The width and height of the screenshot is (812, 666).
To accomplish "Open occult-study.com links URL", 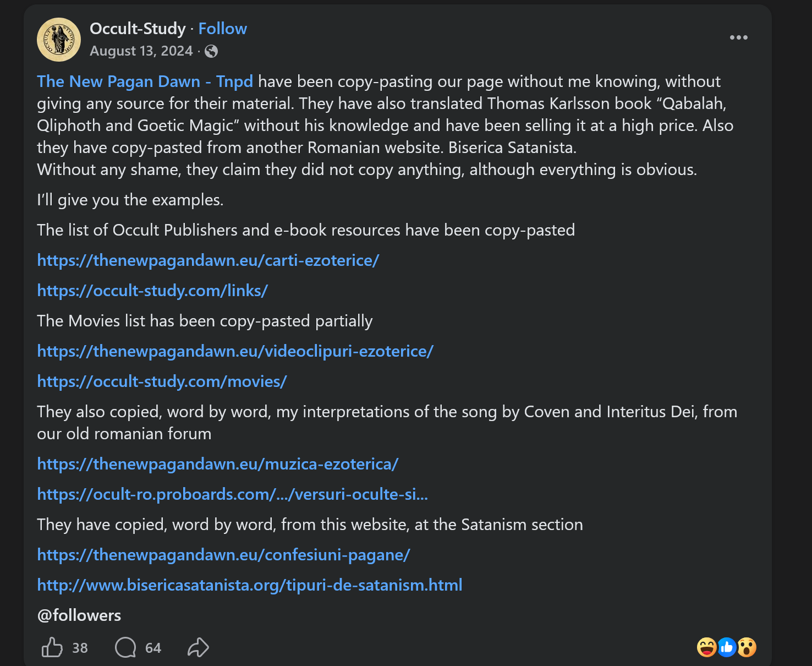I will click(x=152, y=291).
